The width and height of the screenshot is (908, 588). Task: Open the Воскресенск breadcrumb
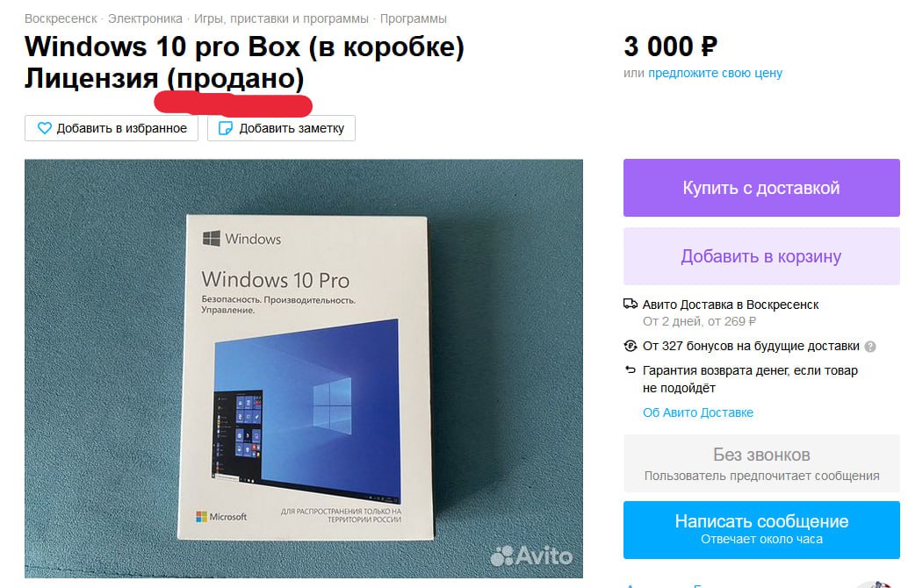point(61,18)
